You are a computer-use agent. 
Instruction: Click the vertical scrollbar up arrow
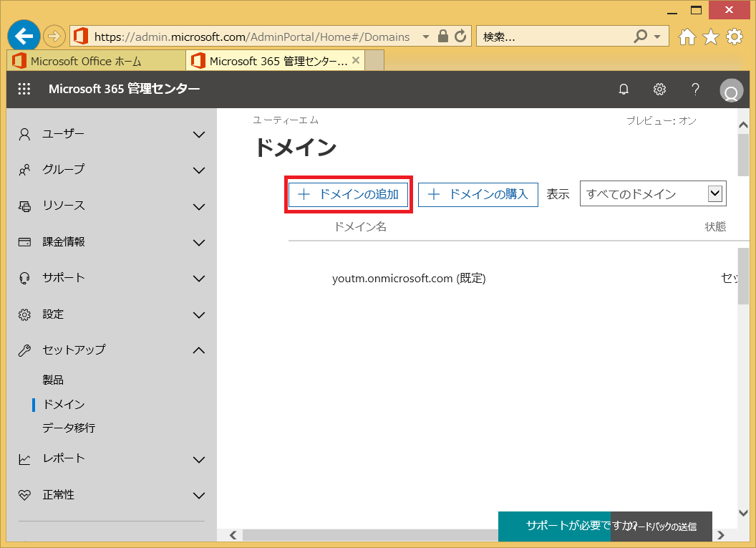pyautogui.click(x=743, y=125)
